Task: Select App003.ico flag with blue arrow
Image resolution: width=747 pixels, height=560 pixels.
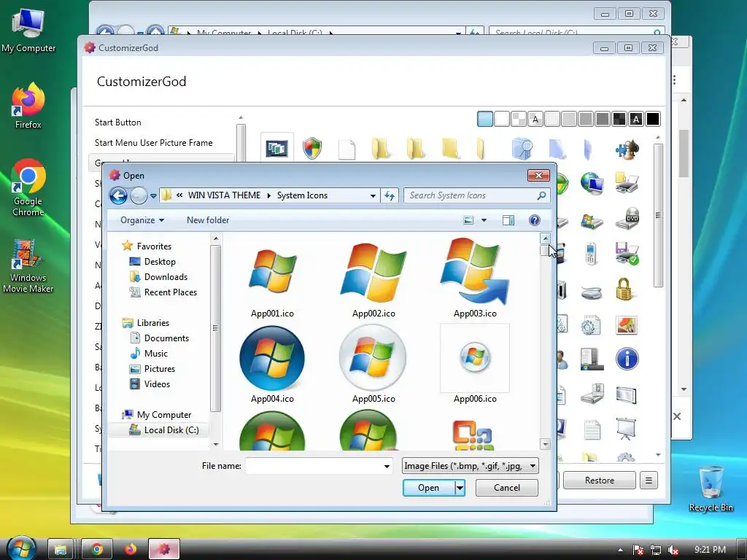Action: [475, 271]
